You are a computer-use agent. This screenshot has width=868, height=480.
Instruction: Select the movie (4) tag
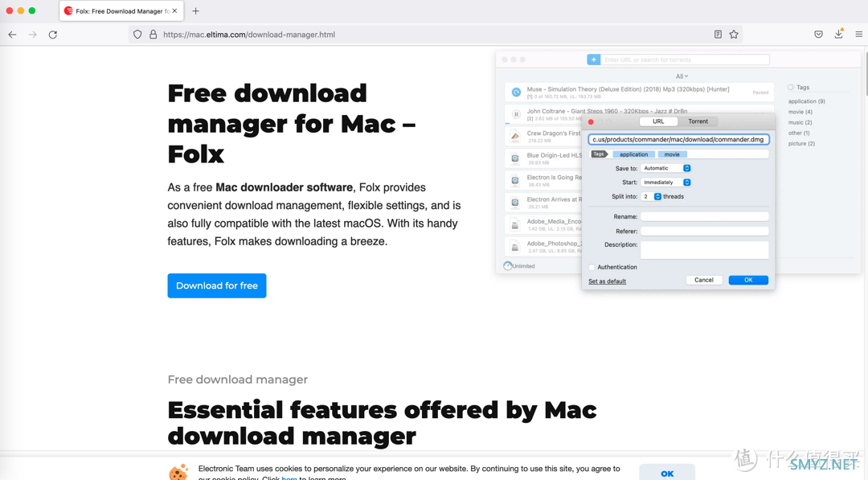click(x=800, y=112)
